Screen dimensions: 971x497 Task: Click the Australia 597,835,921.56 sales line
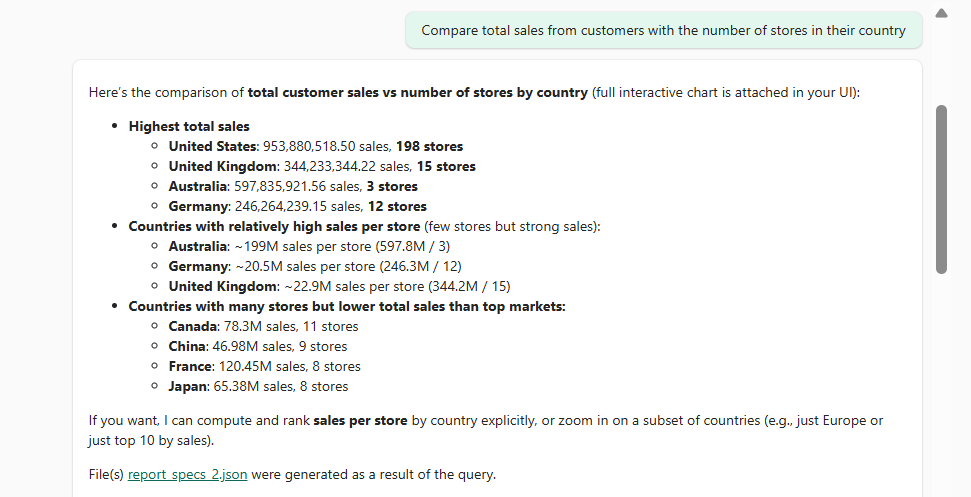pyautogui.click(x=293, y=186)
